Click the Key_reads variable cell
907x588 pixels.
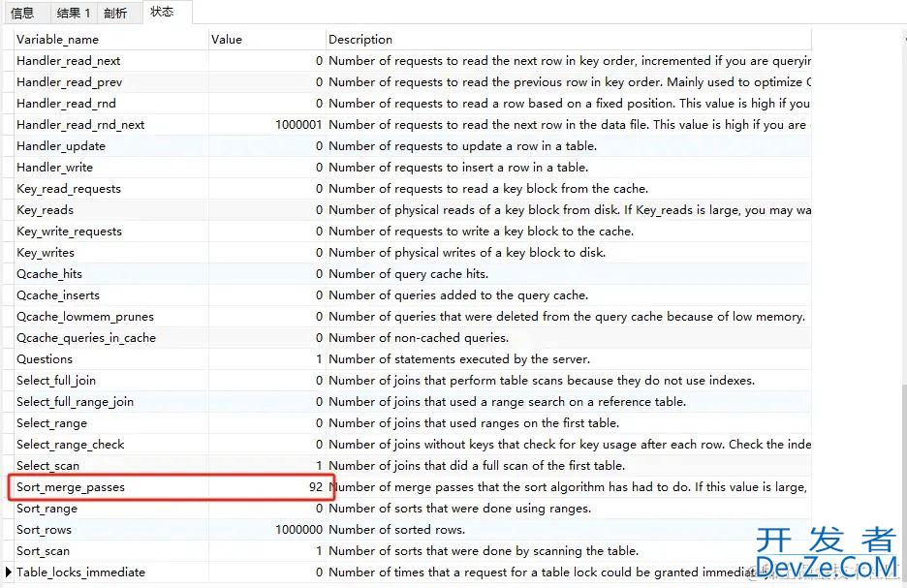click(x=46, y=210)
